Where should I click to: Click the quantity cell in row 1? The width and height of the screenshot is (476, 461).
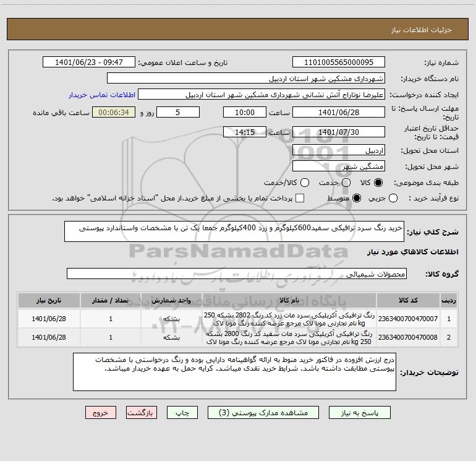[x=111, y=319]
